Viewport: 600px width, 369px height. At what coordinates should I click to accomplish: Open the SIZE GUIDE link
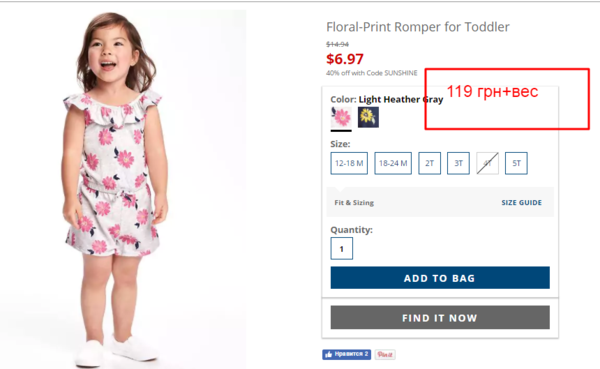522,202
